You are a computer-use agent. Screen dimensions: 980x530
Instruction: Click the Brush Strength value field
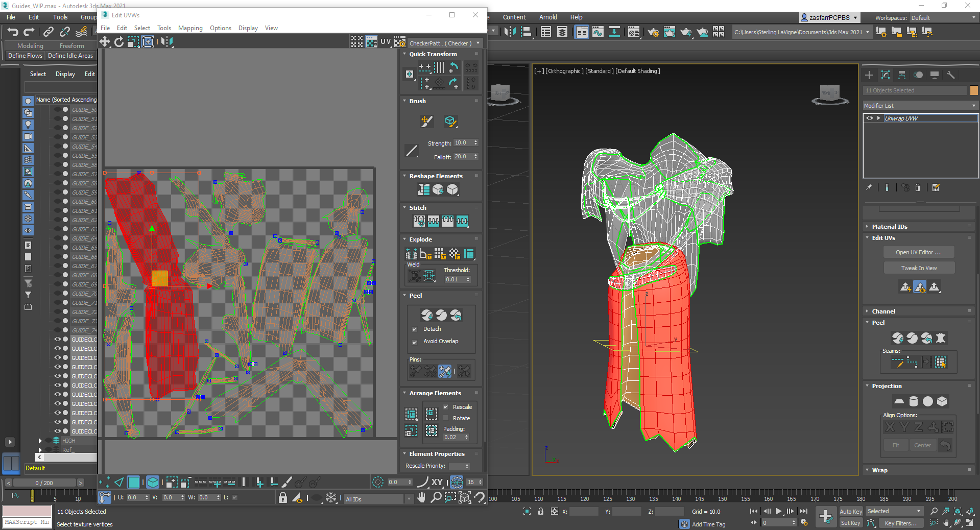tap(463, 143)
